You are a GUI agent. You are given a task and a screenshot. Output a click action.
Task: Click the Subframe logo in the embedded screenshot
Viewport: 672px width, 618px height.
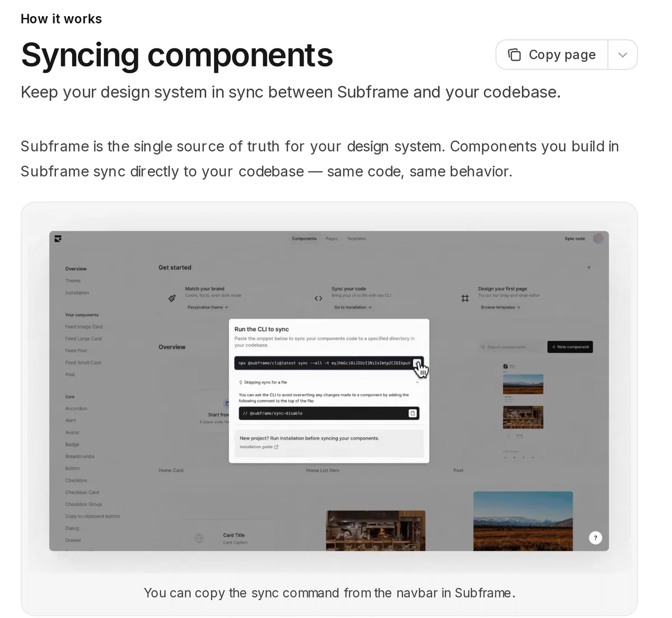coord(58,238)
